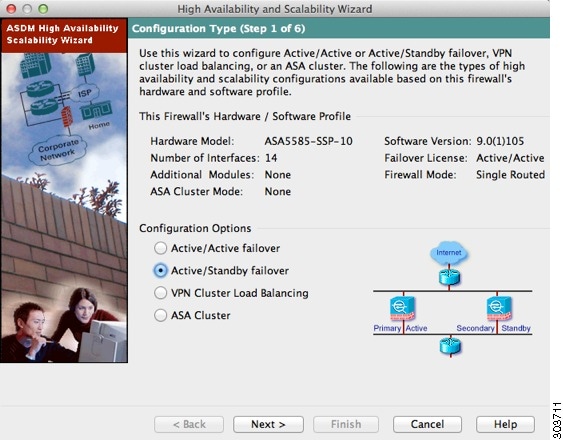Open wizard Help
Image resolution: width=563 pixels, height=440 pixels.
point(505,424)
